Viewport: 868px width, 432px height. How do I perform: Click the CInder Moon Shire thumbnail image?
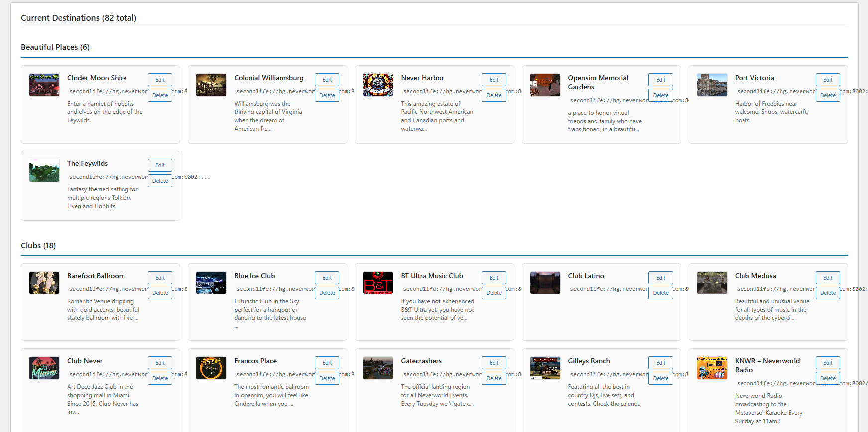(x=44, y=85)
